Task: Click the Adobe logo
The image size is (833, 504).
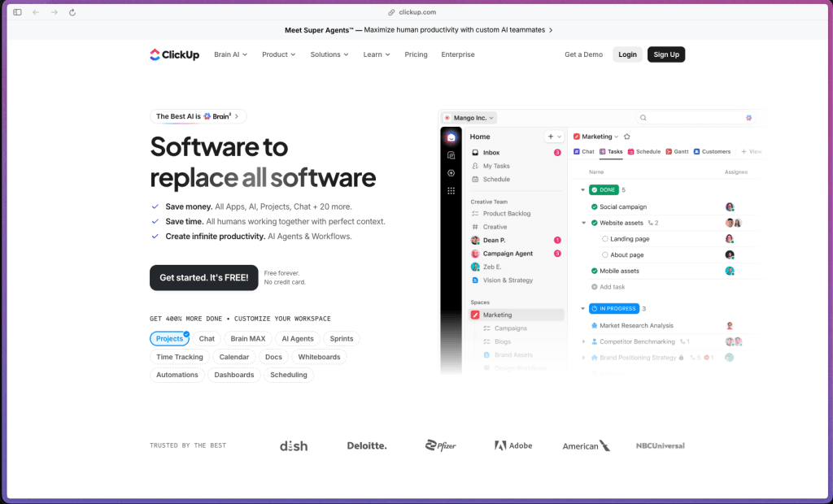Action: (513, 445)
